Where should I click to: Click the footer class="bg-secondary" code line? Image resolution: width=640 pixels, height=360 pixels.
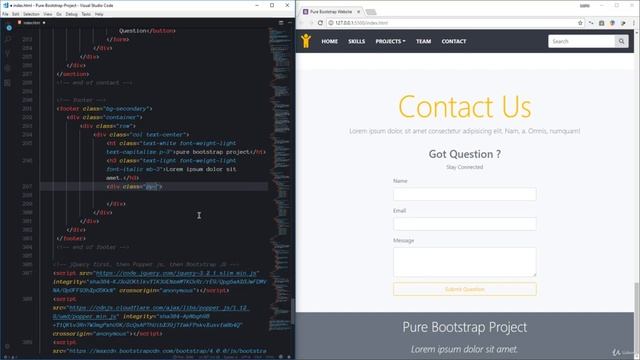[104, 109]
